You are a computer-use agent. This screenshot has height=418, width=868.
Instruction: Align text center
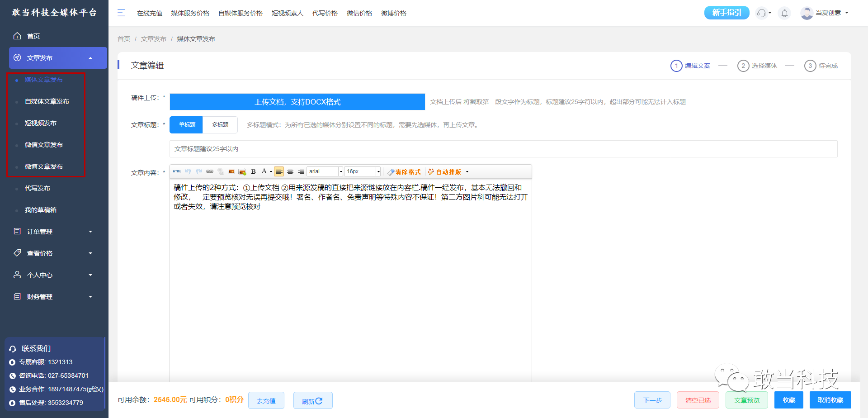tap(290, 171)
